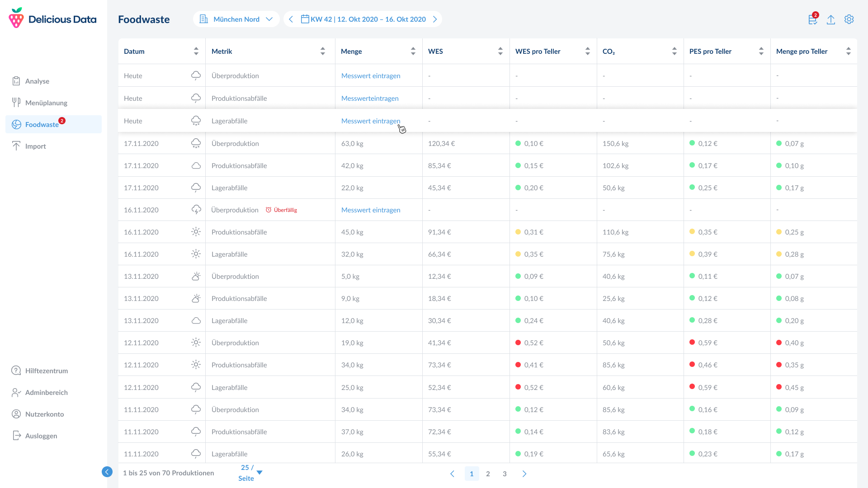The height and width of the screenshot is (488, 868).
Task: Go to previous calendar week arrow
Action: [x=291, y=19]
